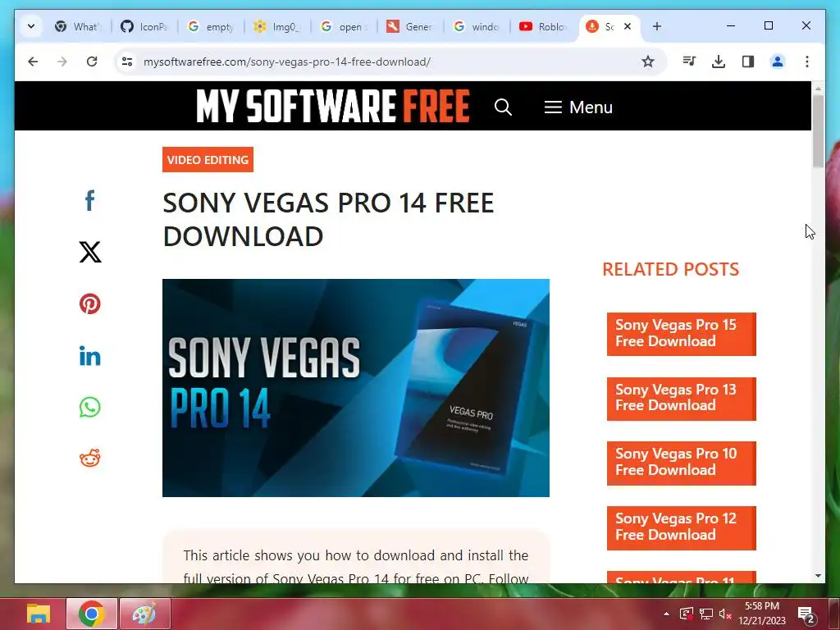Open the Chrome downloads icon

719,62
